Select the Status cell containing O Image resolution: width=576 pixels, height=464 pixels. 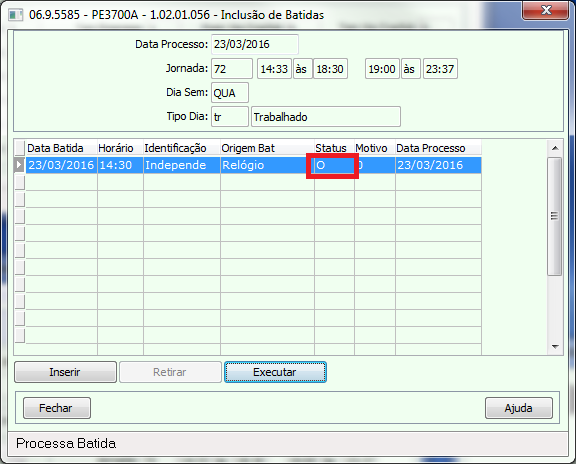(334, 165)
